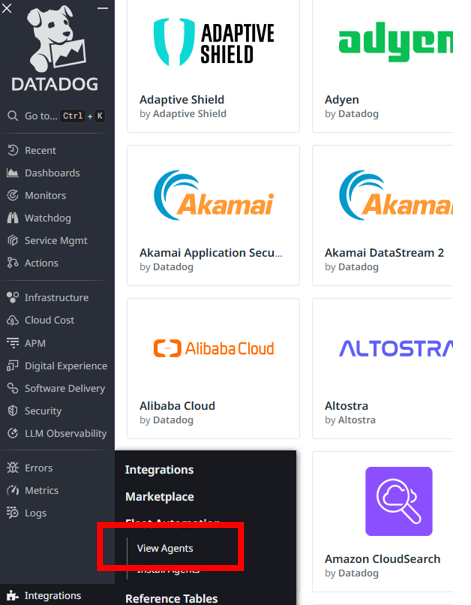Viewport: 471px width, 605px height.
Task: Click the Software Delivery icon
Action: 13,388
